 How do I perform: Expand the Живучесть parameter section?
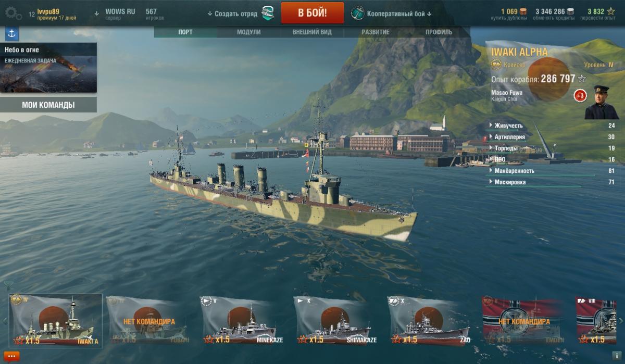(x=552, y=125)
